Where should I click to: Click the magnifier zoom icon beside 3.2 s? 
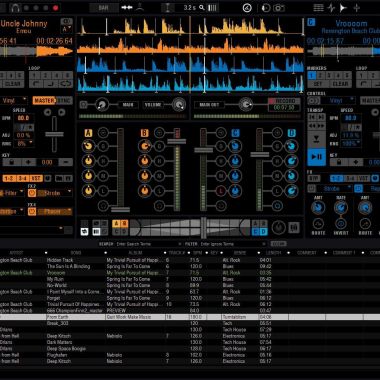click(x=202, y=7)
